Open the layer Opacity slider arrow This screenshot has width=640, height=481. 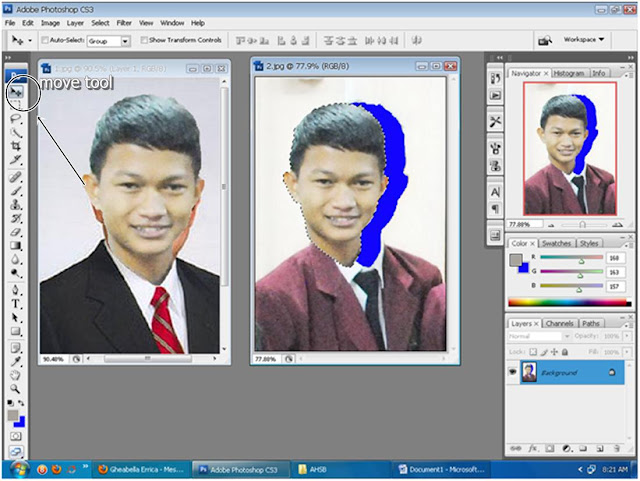(627, 336)
